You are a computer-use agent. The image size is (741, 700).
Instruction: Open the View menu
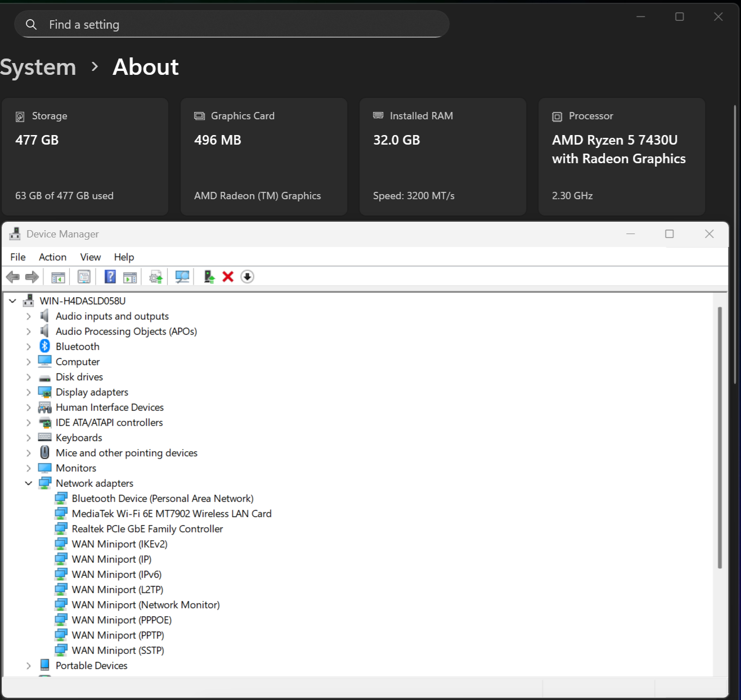coord(90,257)
